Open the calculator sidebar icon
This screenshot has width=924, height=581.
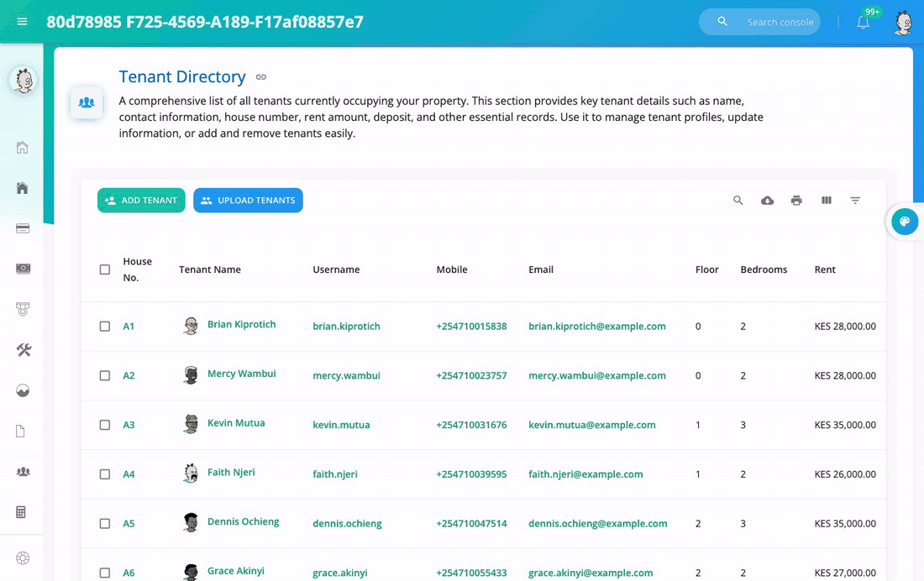coord(21,512)
